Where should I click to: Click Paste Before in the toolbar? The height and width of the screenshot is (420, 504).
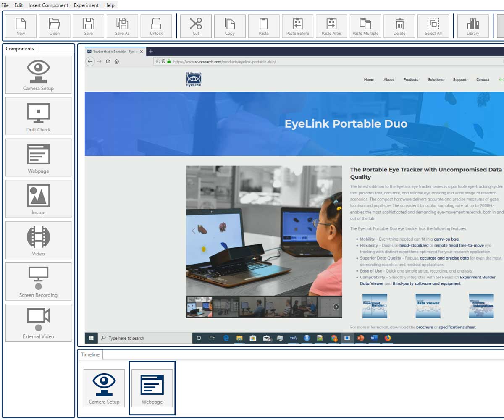click(x=297, y=26)
